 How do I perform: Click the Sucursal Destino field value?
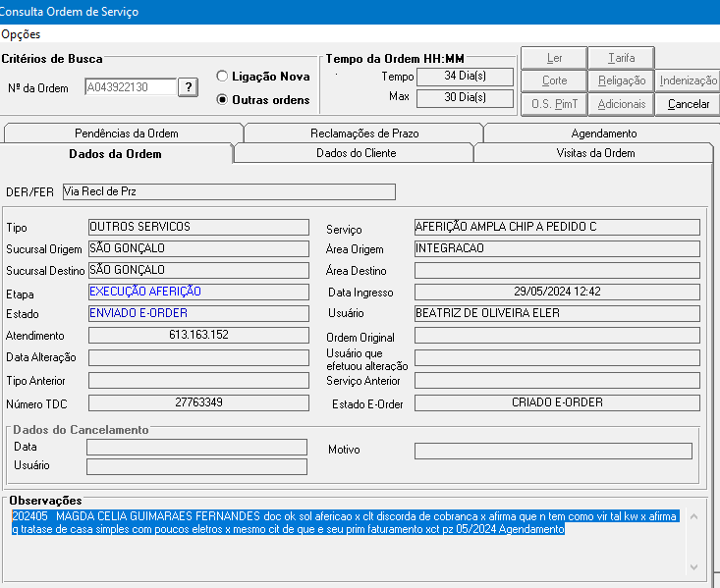tap(198, 270)
